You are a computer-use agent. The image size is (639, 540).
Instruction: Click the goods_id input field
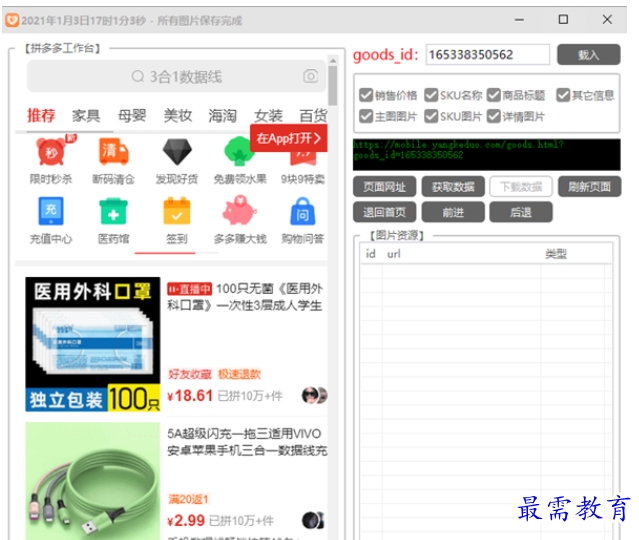(x=487, y=55)
